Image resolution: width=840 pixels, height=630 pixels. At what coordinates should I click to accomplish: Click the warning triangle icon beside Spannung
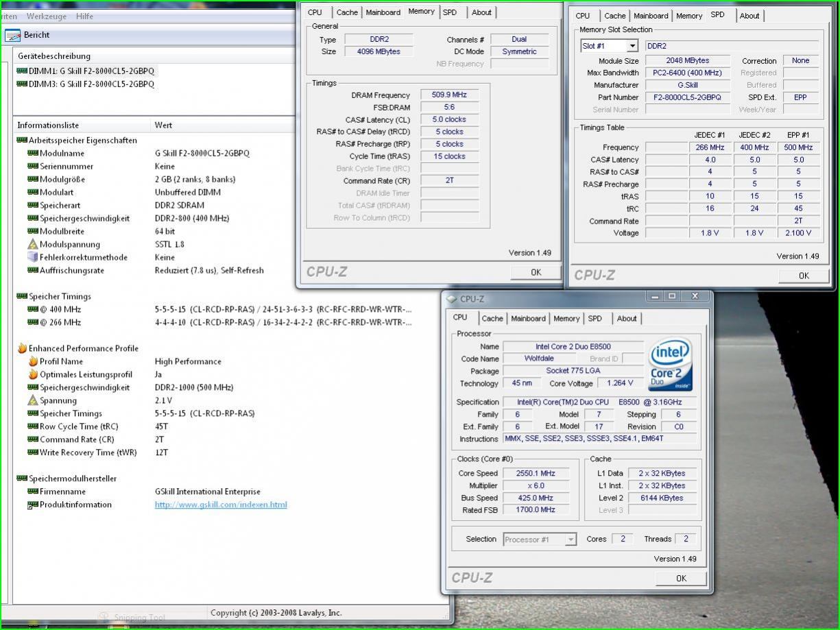(x=33, y=400)
